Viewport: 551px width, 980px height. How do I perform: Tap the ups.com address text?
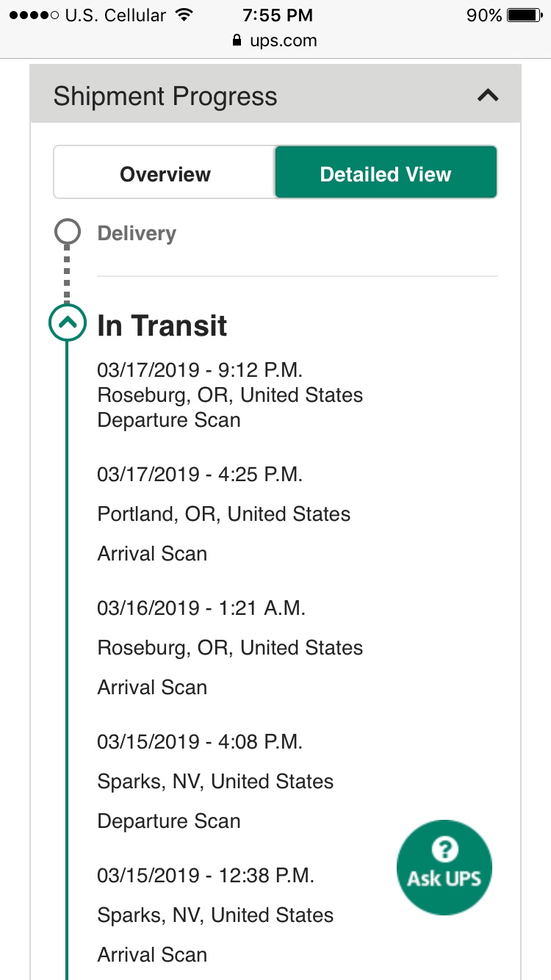(284, 40)
